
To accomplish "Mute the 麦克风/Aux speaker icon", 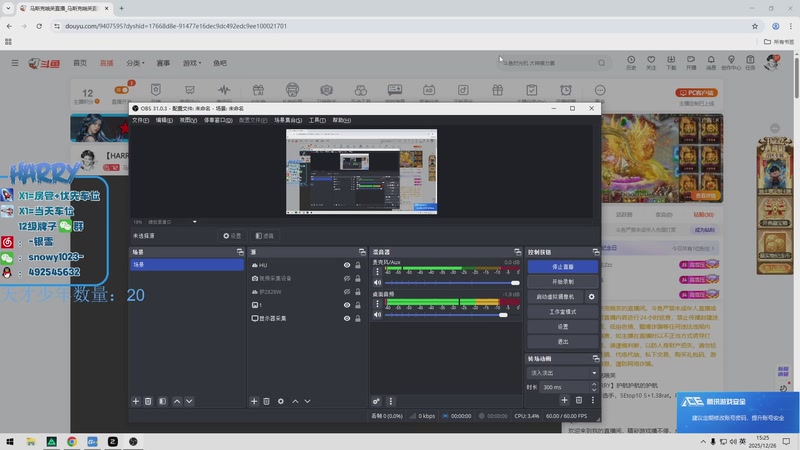I will (x=378, y=283).
